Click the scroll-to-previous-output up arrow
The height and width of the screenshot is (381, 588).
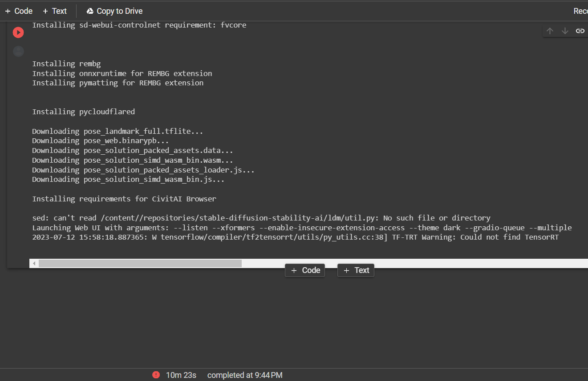click(550, 31)
